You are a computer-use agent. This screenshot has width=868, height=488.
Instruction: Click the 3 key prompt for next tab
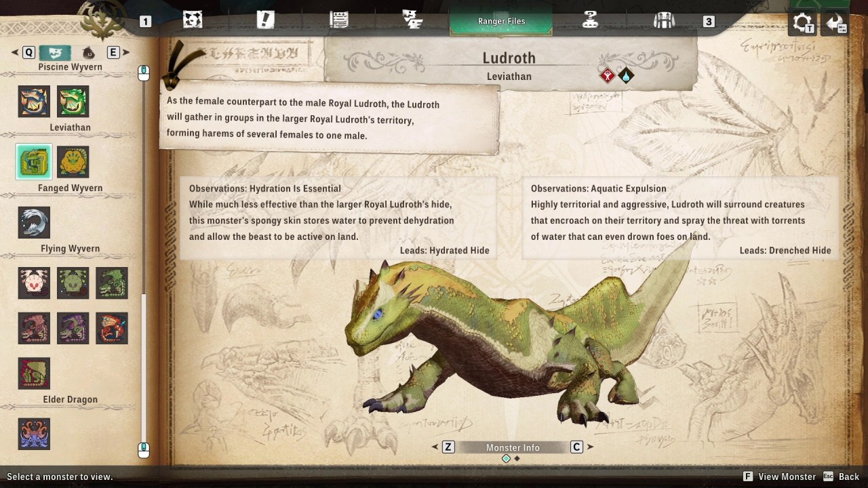click(x=709, y=22)
